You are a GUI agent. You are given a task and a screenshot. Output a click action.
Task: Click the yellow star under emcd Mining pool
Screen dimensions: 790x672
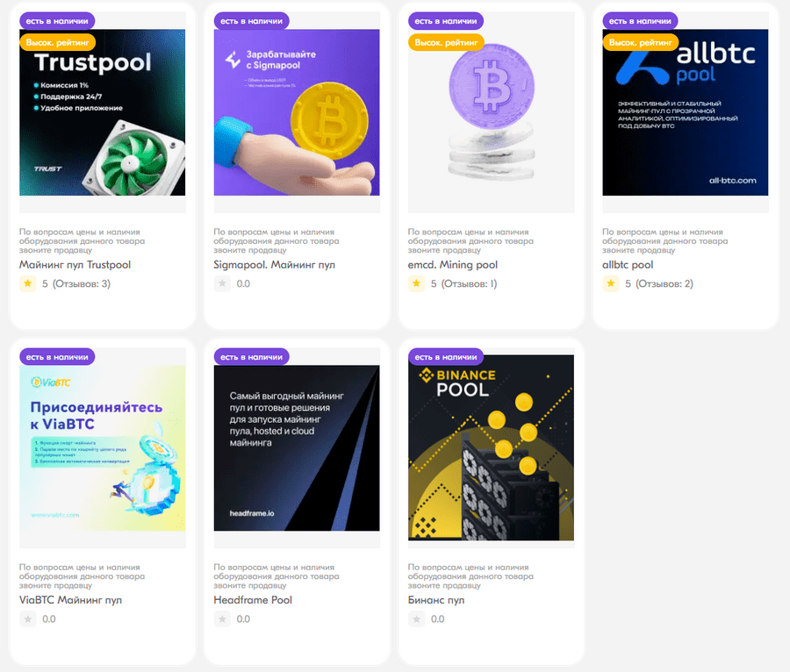(417, 283)
